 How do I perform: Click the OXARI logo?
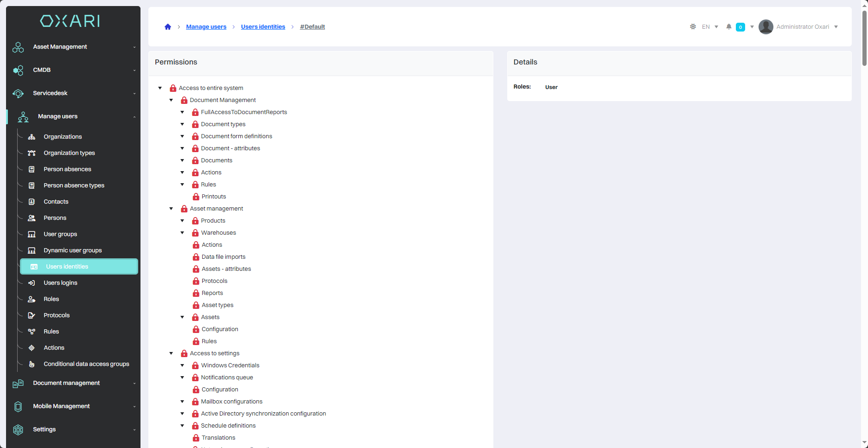pyautogui.click(x=70, y=21)
